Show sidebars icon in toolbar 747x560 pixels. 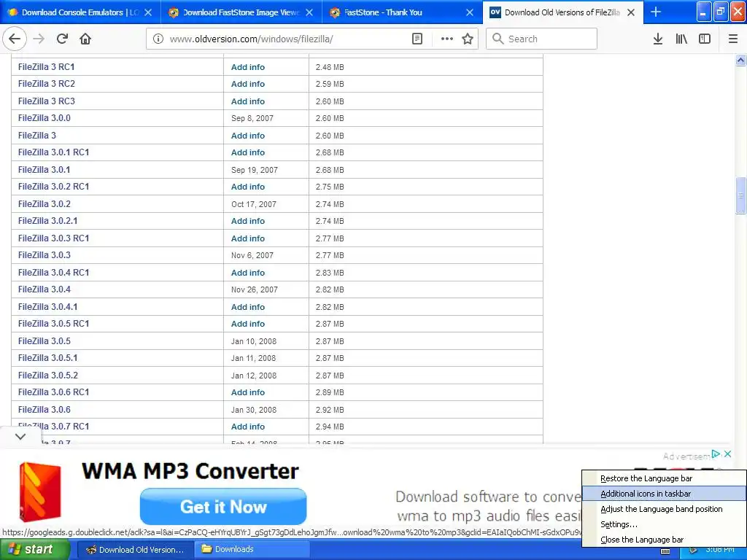(705, 39)
